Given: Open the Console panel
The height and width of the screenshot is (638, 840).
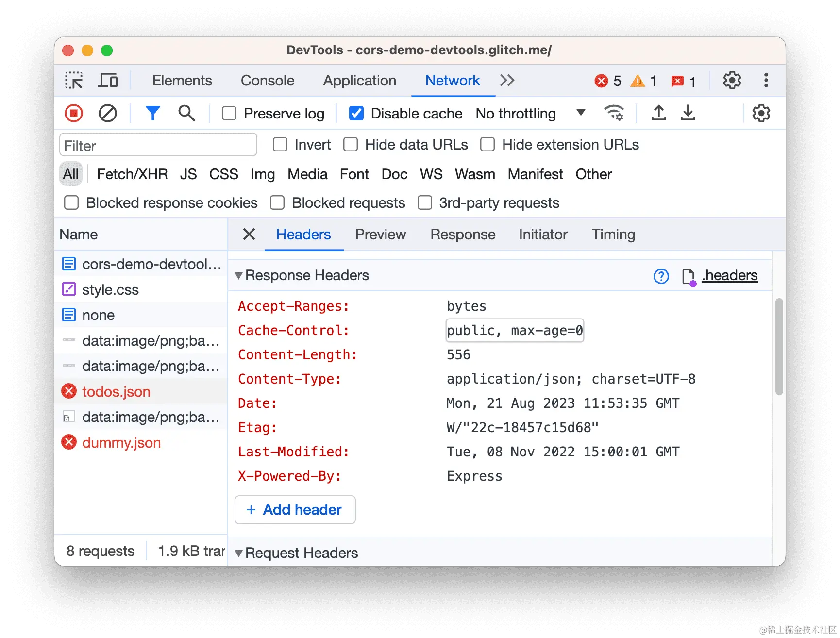Looking at the screenshot, I should pos(267,80).
